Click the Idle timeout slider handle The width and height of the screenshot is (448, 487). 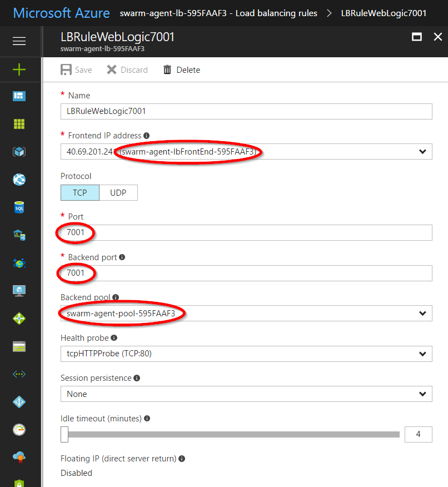point(64,434)
